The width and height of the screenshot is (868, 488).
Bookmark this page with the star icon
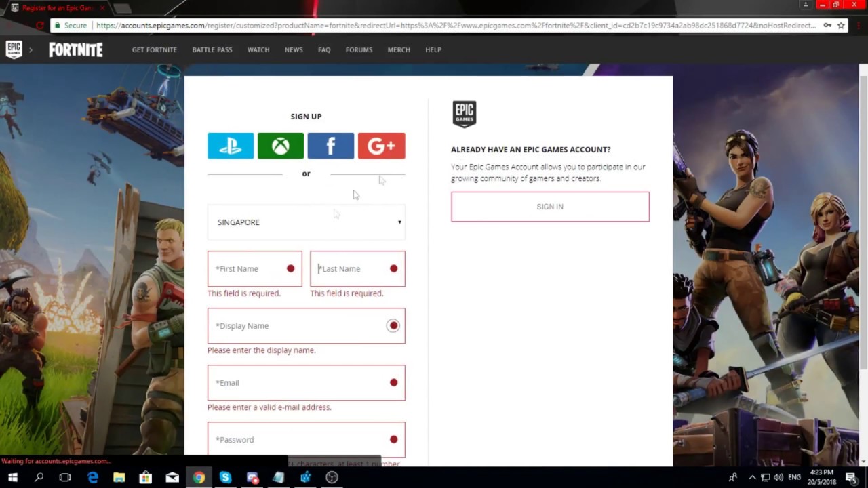841,26
